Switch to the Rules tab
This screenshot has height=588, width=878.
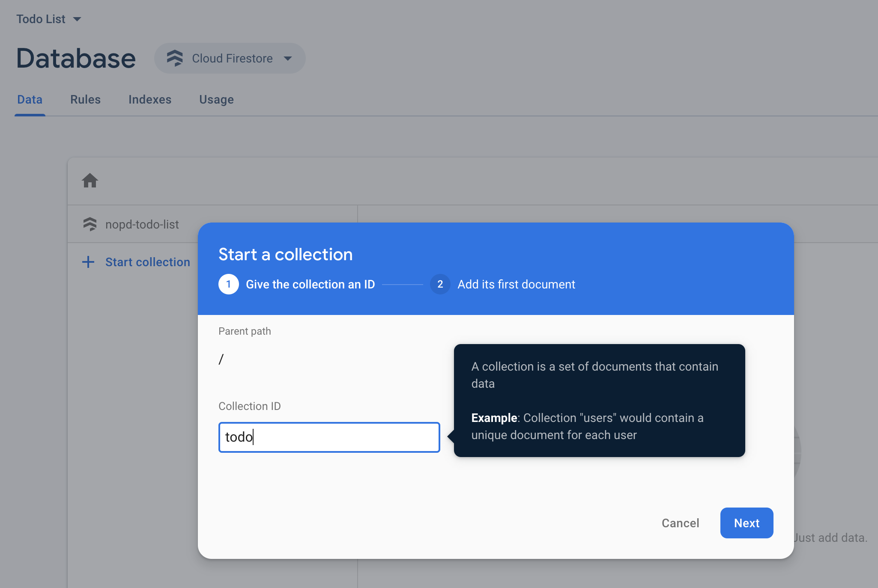[x=85, y=100]
